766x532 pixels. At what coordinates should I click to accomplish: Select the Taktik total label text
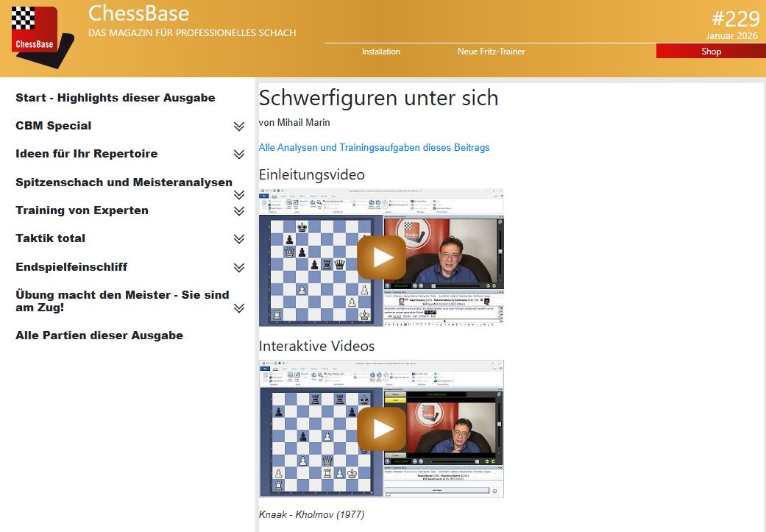point(50,238)
